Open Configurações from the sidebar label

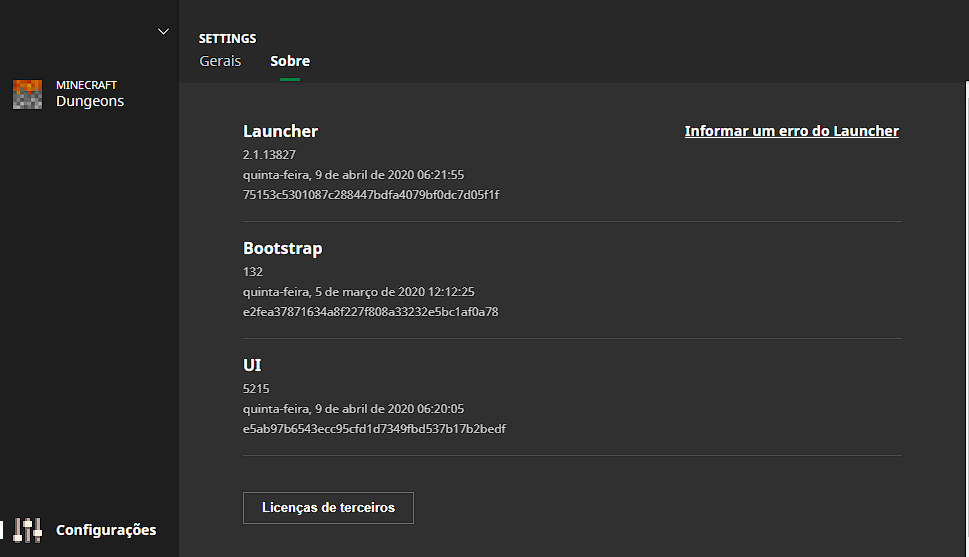tap(106, 530)
